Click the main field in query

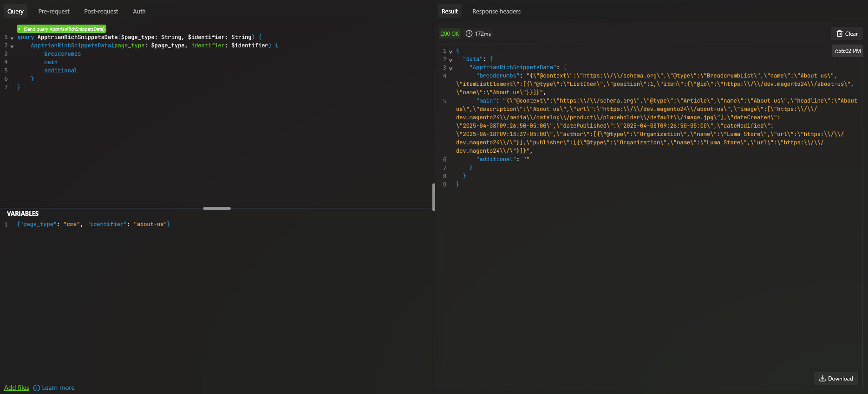tap(51, 62)
